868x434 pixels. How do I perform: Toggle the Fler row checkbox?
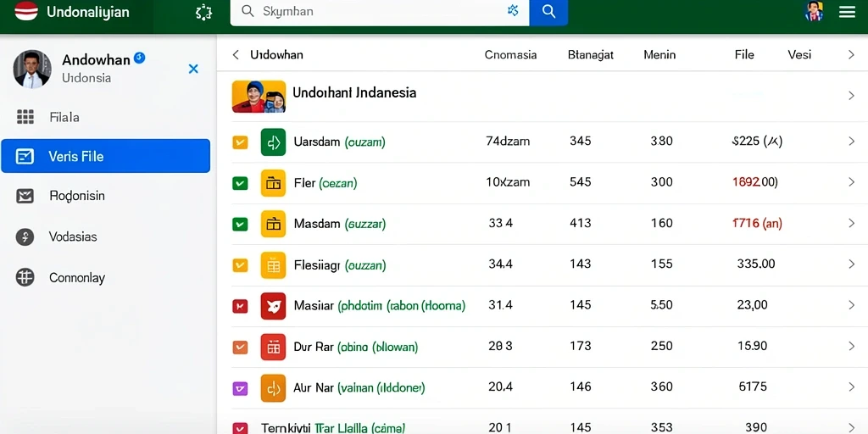(240, 183)
